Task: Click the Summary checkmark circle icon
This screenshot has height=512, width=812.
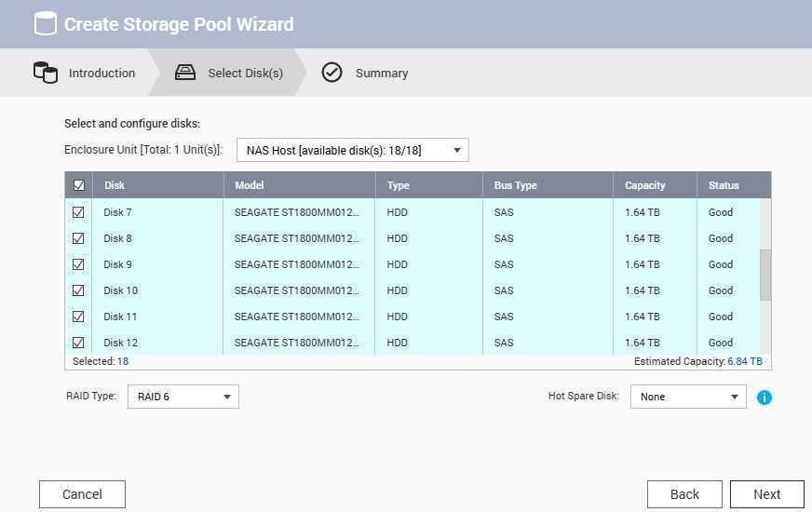Action: [x=332, y=73]
